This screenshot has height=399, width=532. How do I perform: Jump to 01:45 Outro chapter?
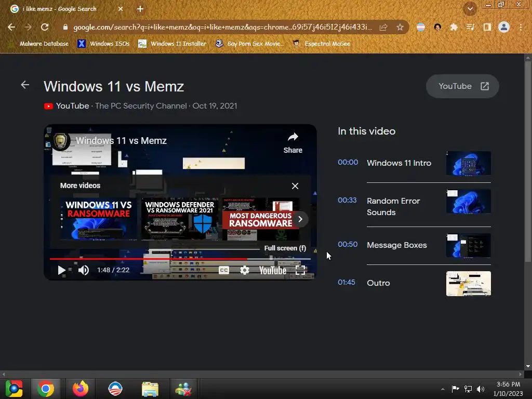pyautogui.click(x=414, y=283)
